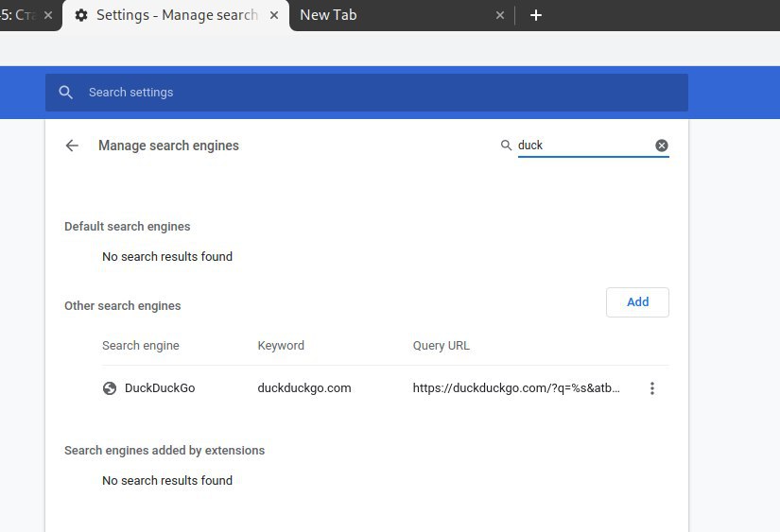Add a new search engine

[x=637, y=302]
